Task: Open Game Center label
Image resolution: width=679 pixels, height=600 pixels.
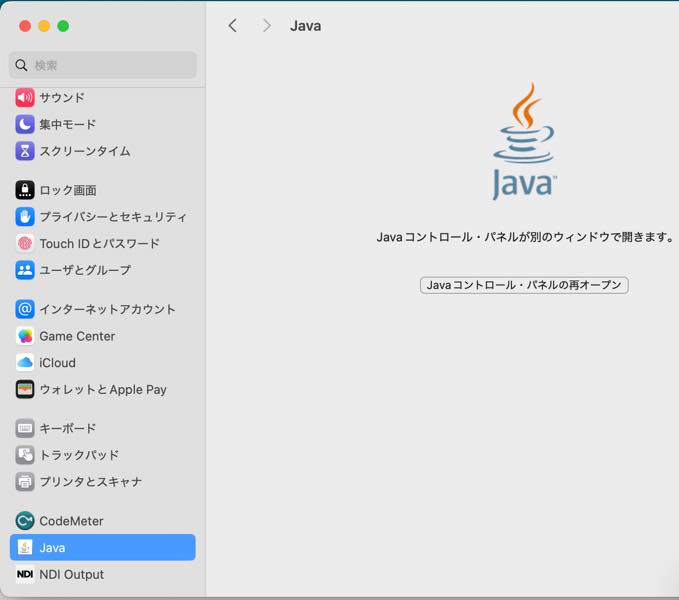Action: pos(77,336)
